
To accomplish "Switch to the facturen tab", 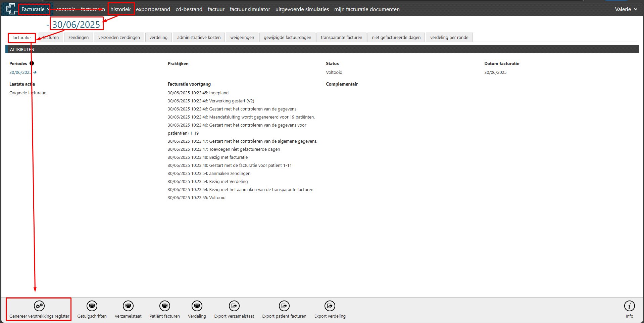I will click(51, 37).
